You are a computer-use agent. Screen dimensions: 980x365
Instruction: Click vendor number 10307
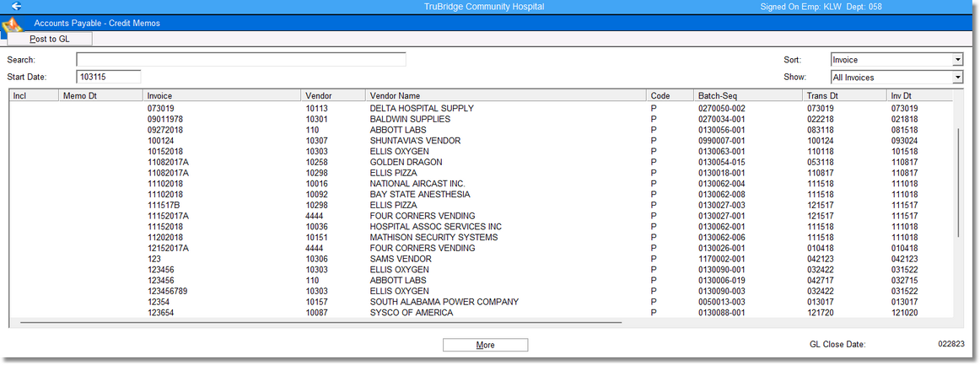click(316, 141)
